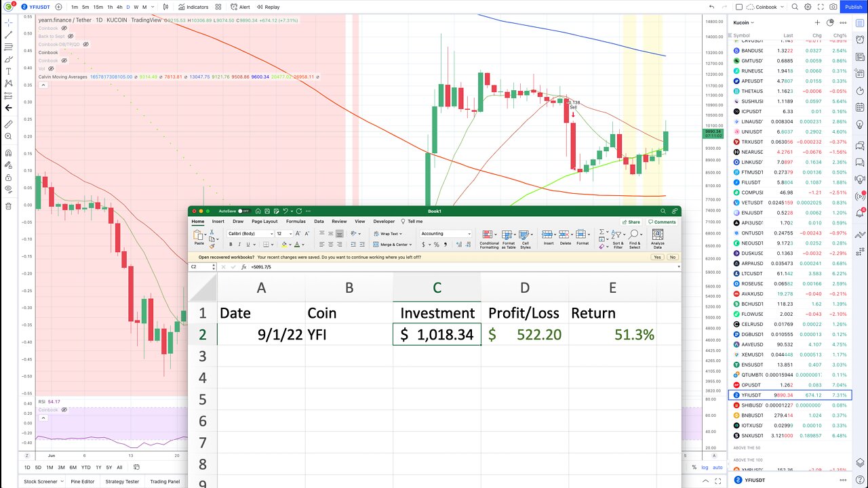This screenshot has height=488, width=868.
Task: Click the Publish button
Action: (x=853, y=7)
